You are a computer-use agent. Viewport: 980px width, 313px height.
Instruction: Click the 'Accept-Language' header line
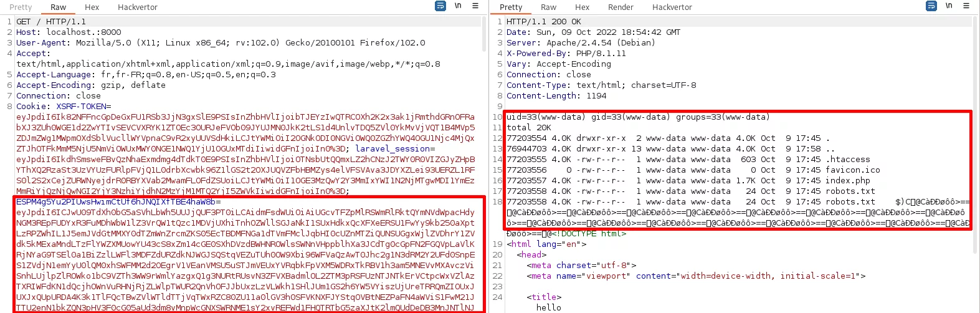point(146,75)
